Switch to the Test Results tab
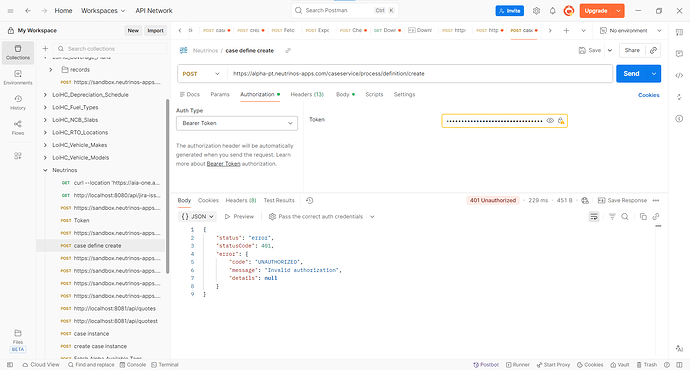The height and width of the screenshot is (370, 690). (279, 200)
